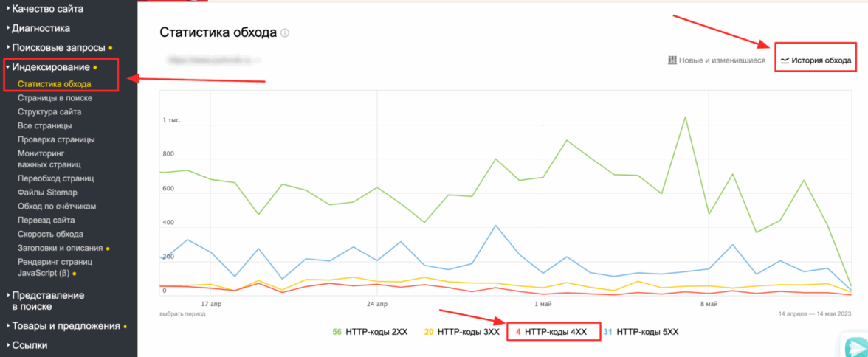Toggle the HTTP-коды 2XX series in legend

click(370, 332)
